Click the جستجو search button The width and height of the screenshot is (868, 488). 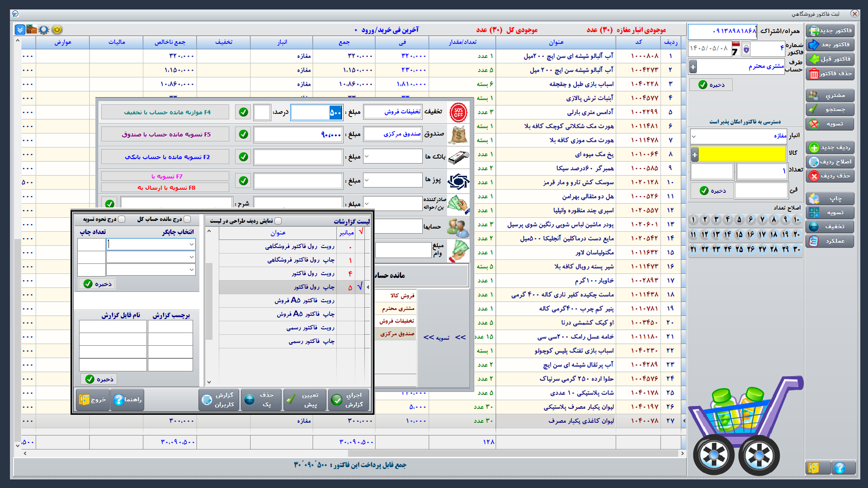830,109
